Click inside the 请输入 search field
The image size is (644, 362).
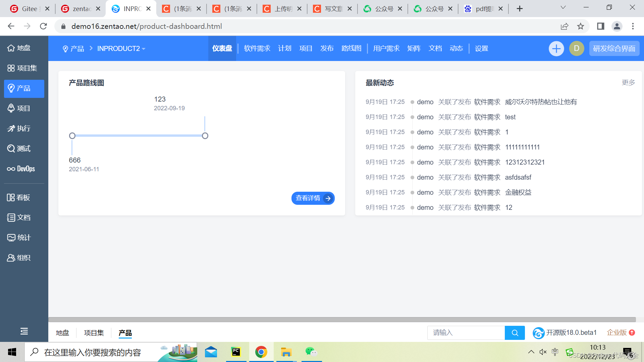point(466,333)
